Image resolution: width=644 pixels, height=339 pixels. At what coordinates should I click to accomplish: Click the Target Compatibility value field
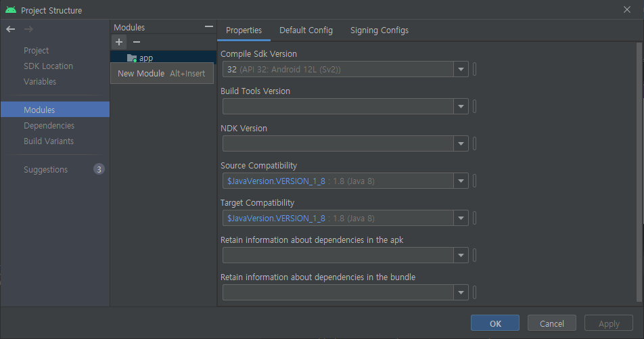[338, 218]
